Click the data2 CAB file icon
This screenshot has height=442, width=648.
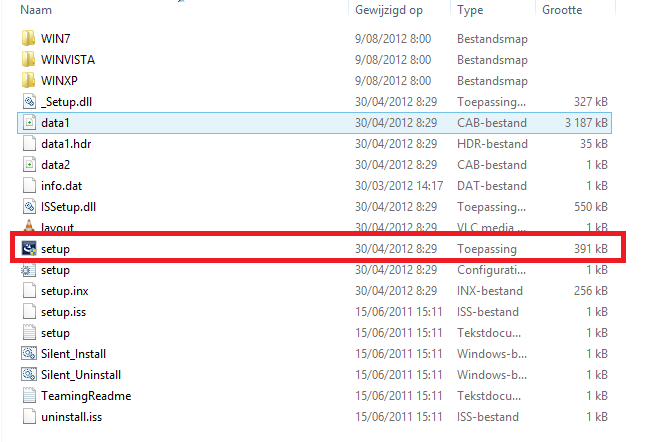[29, 165]
